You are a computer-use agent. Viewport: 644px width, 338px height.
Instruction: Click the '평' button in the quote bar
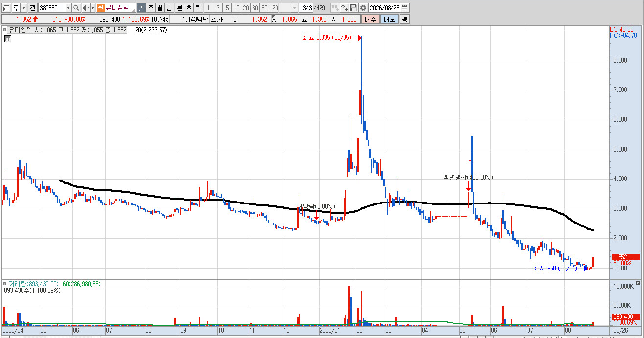404,19
